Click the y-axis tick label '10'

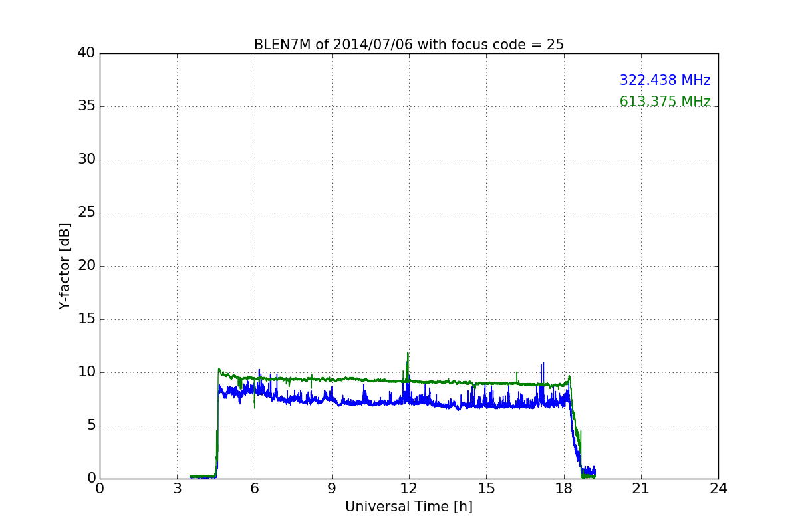pos(86,372)
